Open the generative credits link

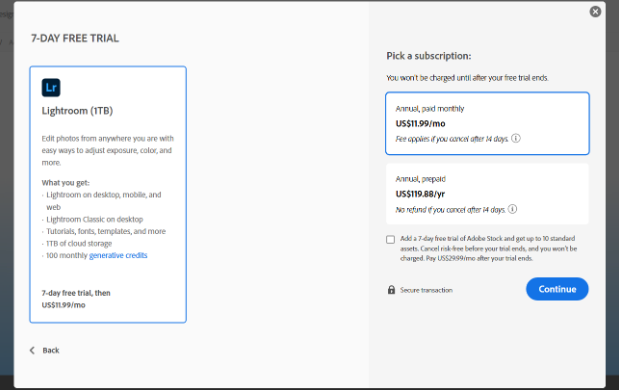118,255
